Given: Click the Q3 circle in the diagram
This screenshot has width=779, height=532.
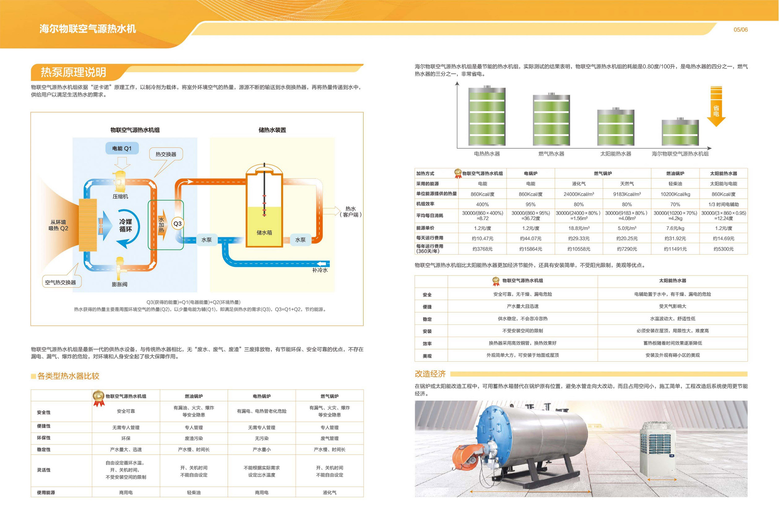Looking at the screenshot, I should pos(177,224).
